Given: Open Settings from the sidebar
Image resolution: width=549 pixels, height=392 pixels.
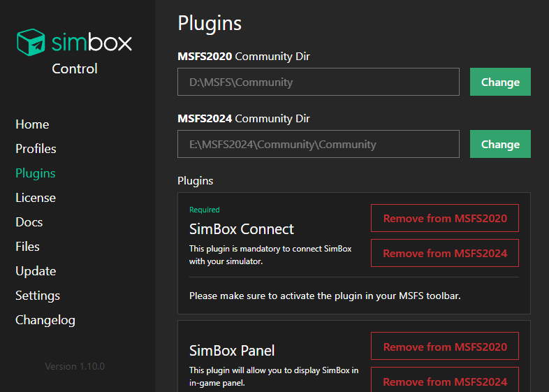Looking at the screenshot, I should 38,296.
